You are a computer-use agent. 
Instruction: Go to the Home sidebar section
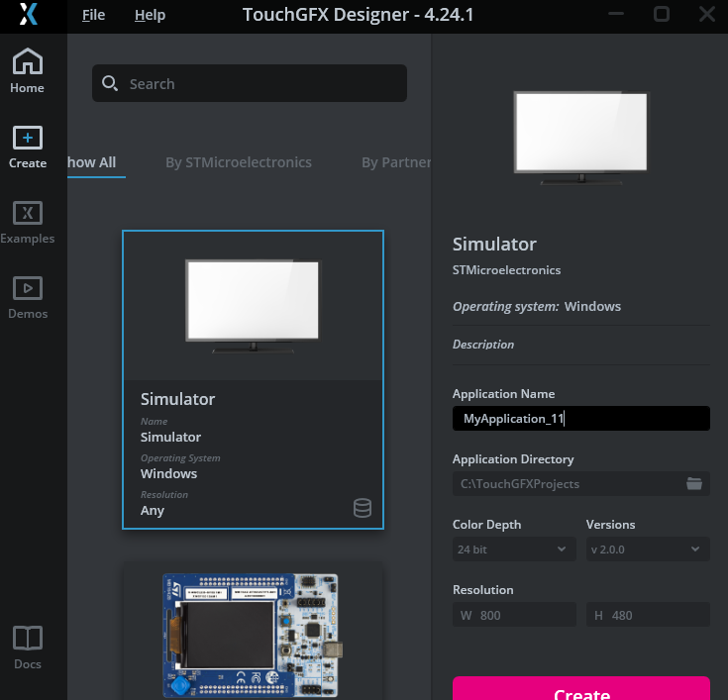tap(28, 70)
